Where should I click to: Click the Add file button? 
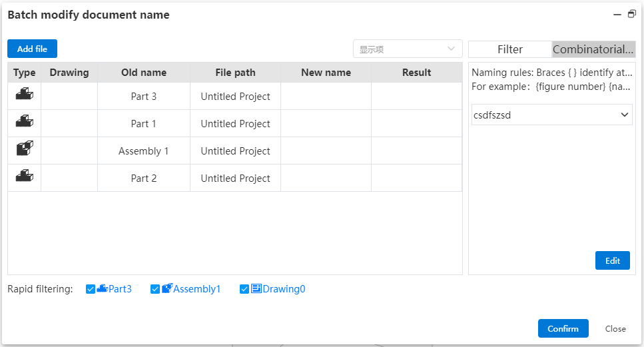coord(32,49)
